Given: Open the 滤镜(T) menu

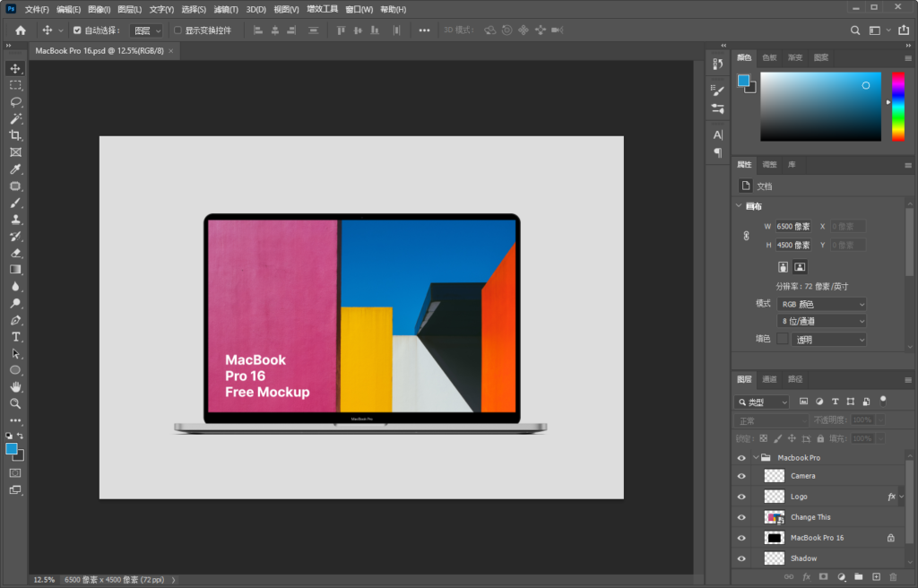Looking at the screenshot, I should (226, 9).
